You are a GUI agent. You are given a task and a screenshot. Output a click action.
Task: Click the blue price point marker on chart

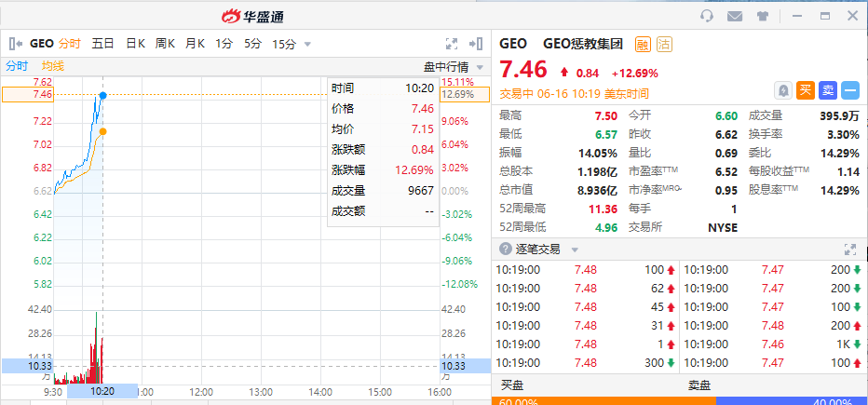102,95
